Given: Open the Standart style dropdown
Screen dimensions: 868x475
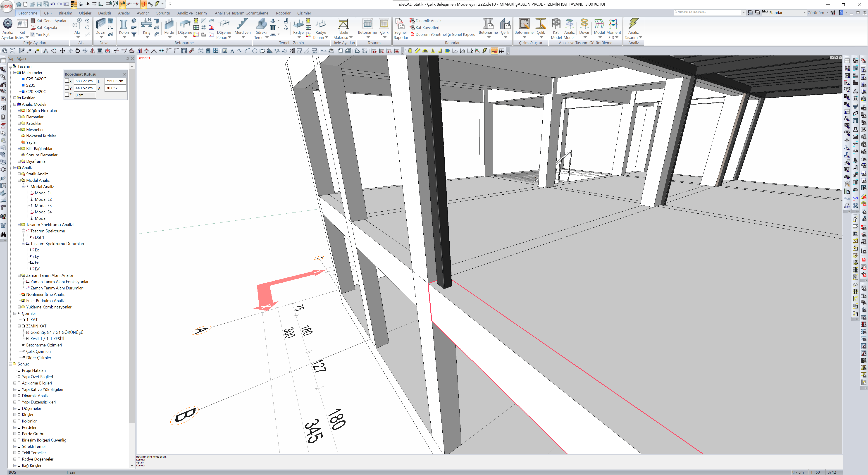Looking at the screenshot, I should 804,12.
